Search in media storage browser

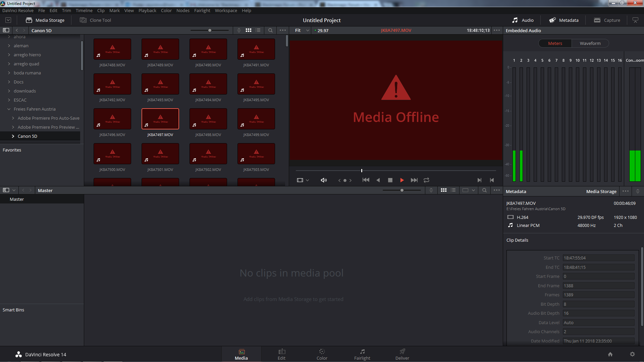(270, 30)
